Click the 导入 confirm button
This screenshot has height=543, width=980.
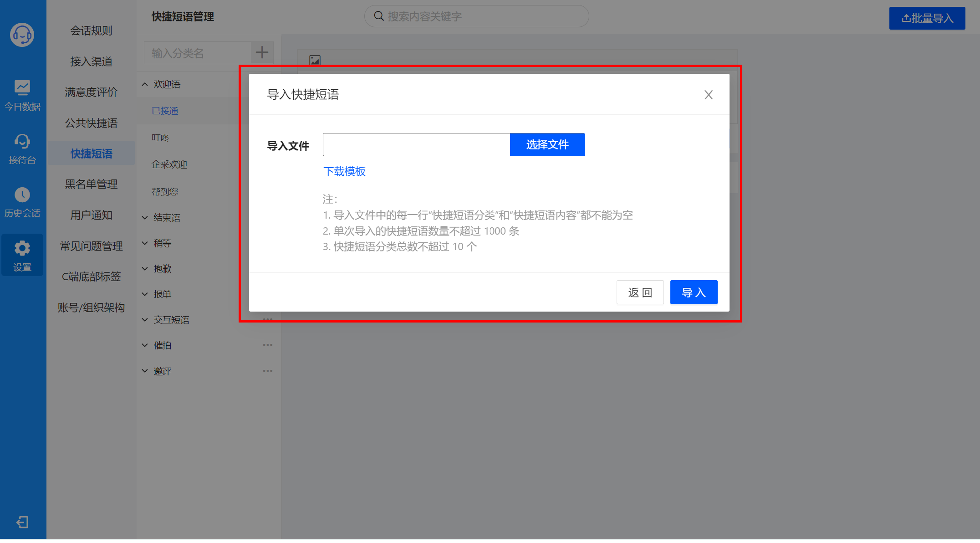pyautogui.click(x=693, y=292)
